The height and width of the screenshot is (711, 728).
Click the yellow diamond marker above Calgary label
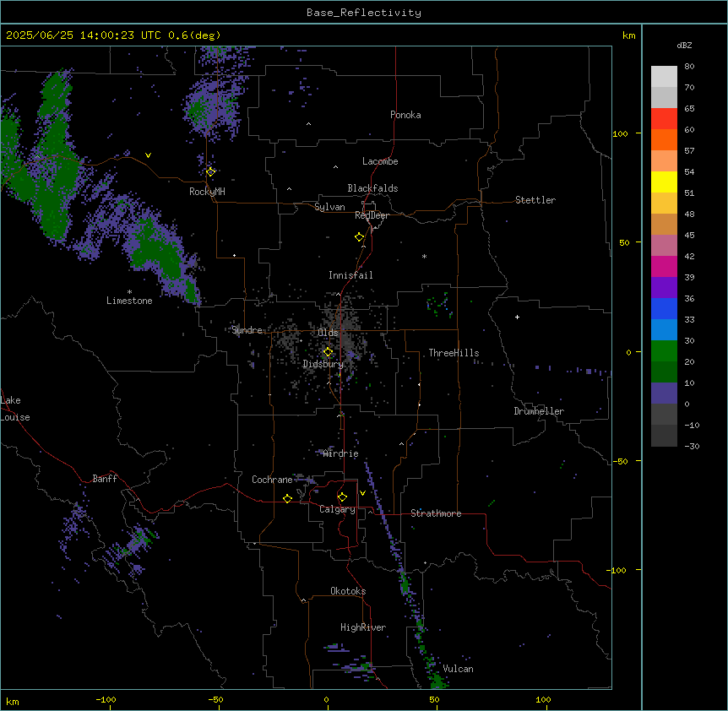click(342, 497)
